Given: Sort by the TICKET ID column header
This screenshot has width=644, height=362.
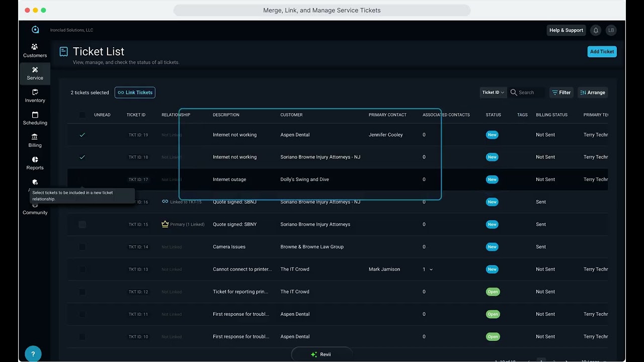Looking at the screenshot, I should click(x=136, y=115).
